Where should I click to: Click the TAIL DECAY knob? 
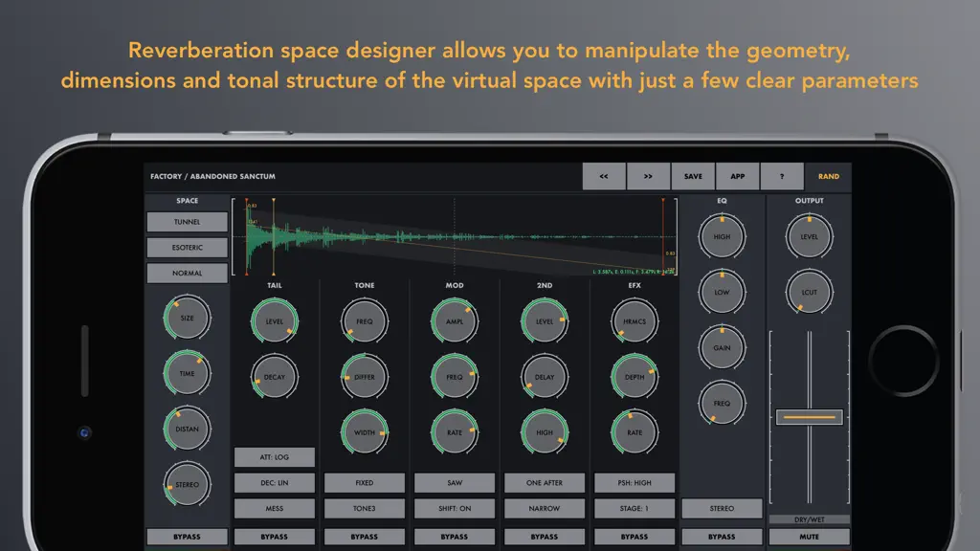[x=275, y=377]
